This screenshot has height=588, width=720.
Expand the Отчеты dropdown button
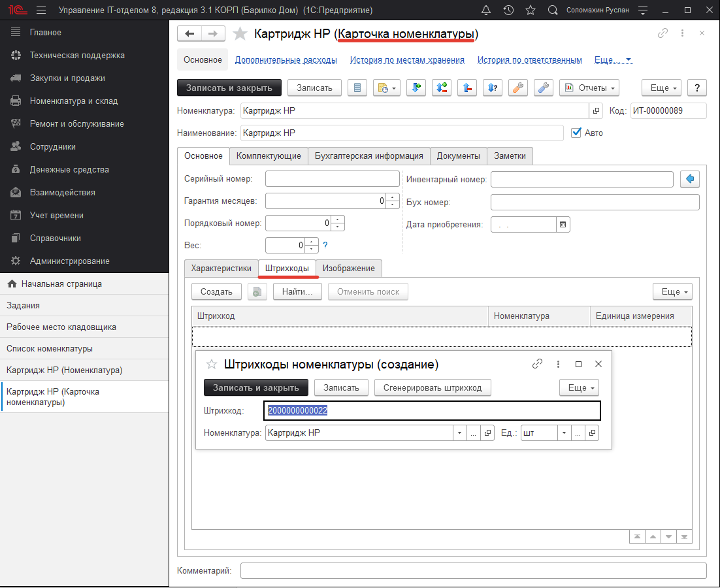(589, 88)
